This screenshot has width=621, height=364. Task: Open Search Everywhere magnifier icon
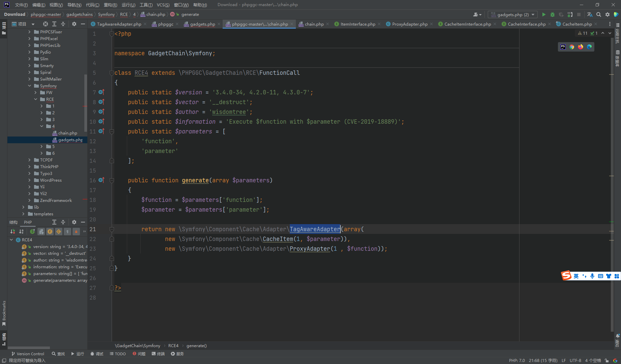(599, 14)
